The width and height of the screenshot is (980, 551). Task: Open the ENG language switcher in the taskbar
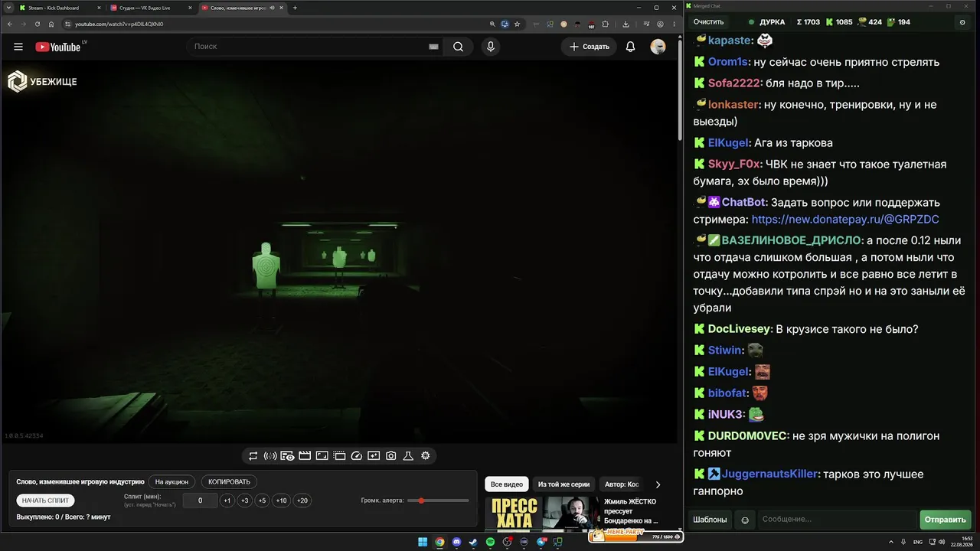tap(918, 543)
